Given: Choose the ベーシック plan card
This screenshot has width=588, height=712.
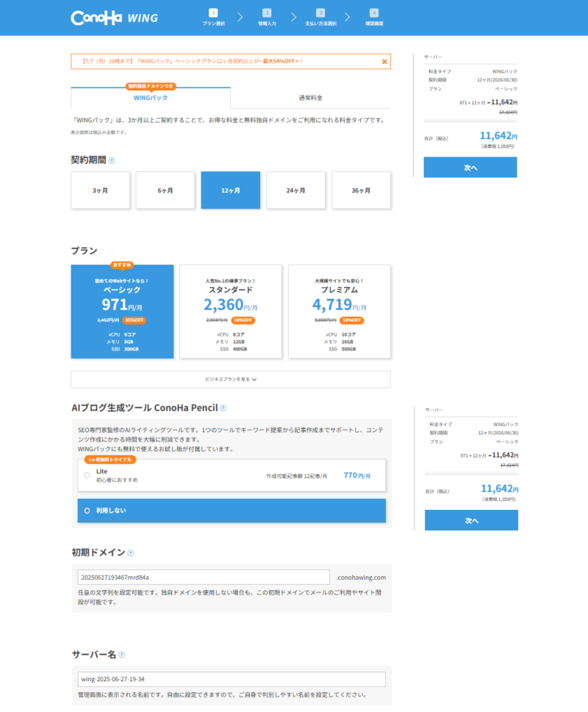Looking at the screenshot, I should click(x=122, y=312).
